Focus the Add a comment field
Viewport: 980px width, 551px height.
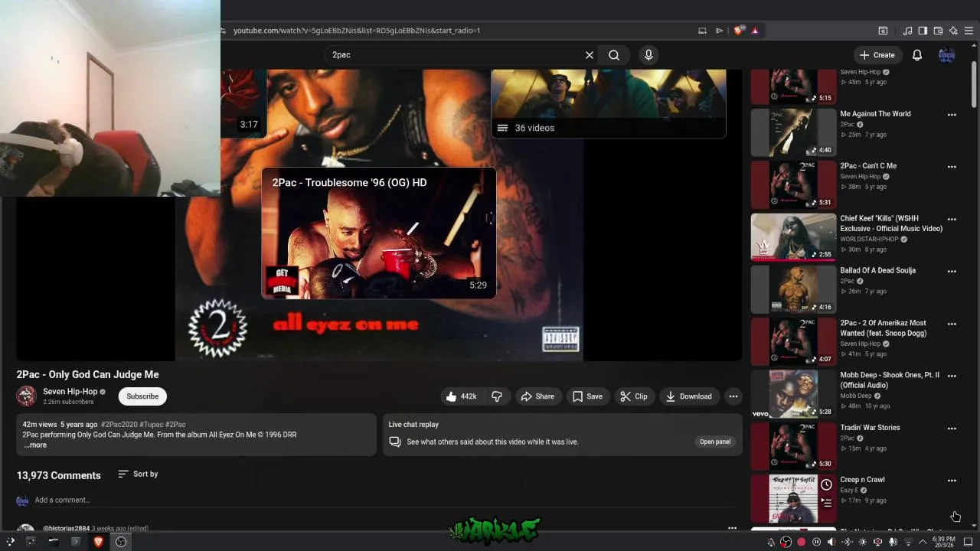point(383,500)
